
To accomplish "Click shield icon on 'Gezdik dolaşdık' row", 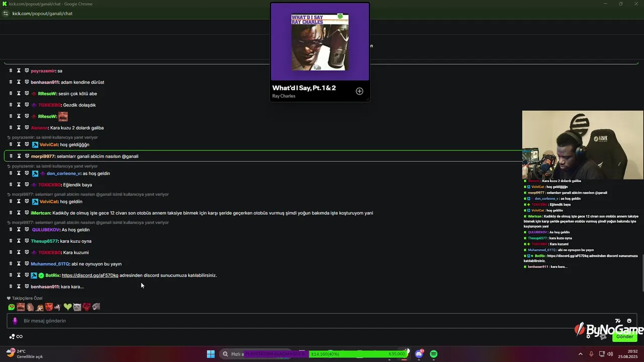I will (x=27, y=105).
